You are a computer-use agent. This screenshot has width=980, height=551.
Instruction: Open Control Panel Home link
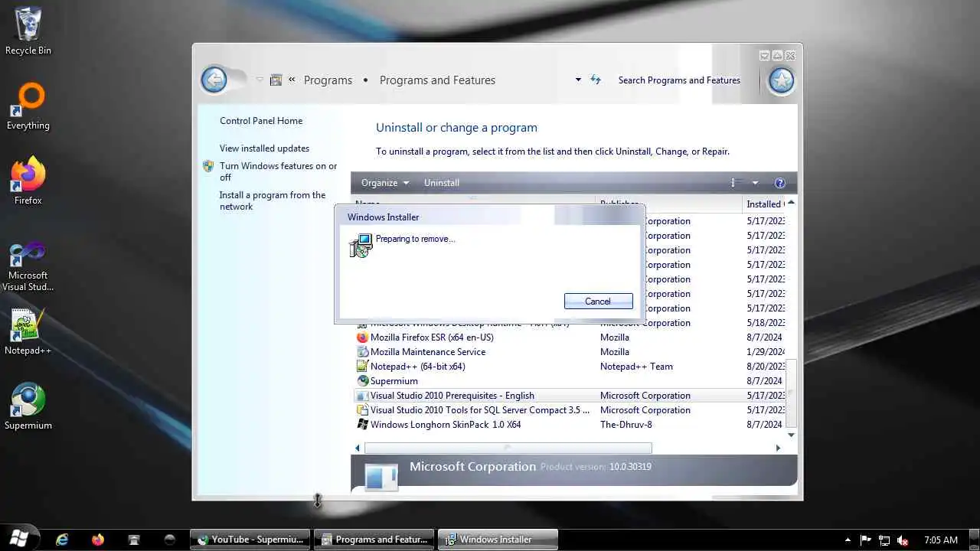(x=261, y=121)
